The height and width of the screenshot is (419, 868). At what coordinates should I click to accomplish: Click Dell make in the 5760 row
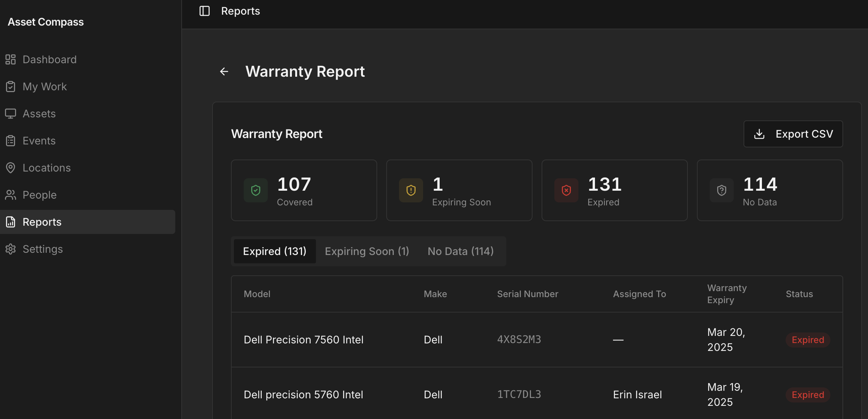(x=433, y=395)
